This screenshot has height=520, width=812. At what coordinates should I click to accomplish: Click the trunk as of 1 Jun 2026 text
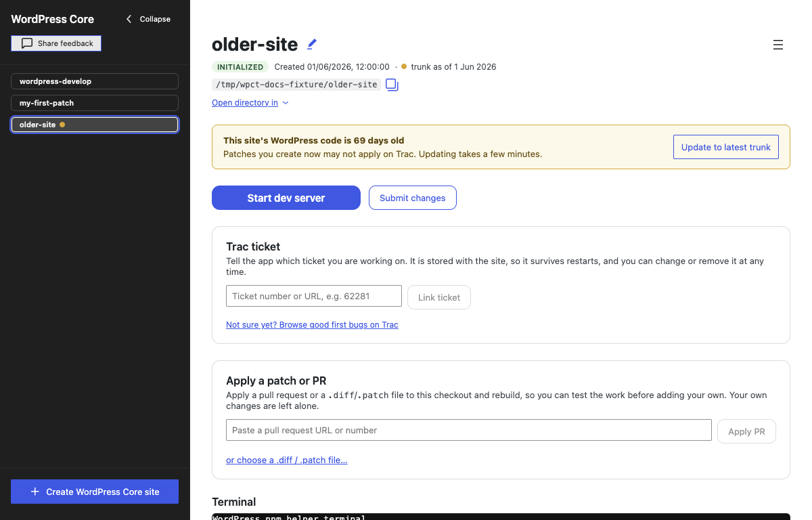(x=453, y=67)
